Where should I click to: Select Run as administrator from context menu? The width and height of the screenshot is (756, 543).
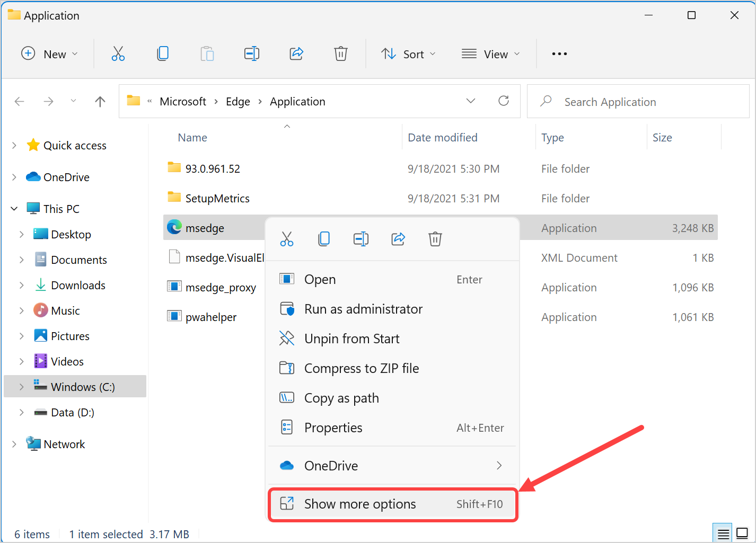coord(363,309)
